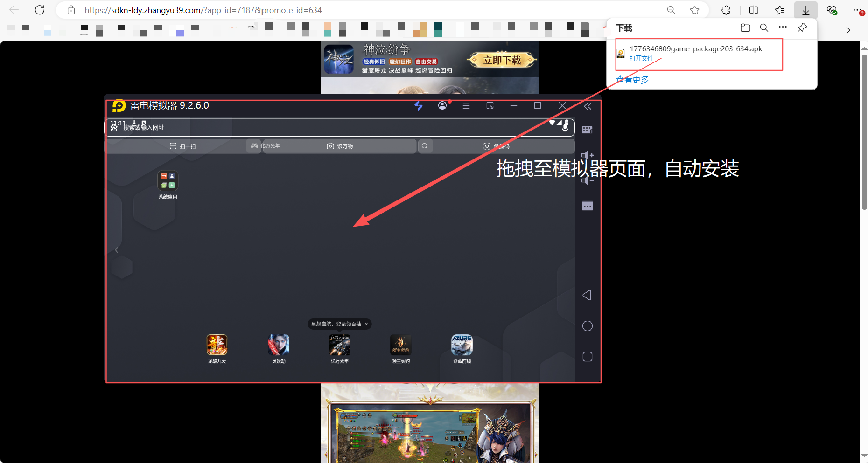
Task: Open the emulator hamburger menu
Action: 466,106
